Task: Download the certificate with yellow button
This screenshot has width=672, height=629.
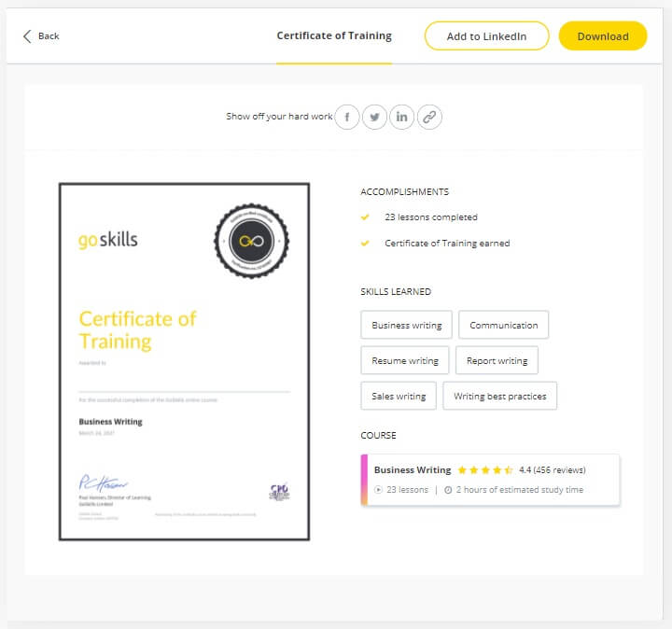Action: point(602,36)
